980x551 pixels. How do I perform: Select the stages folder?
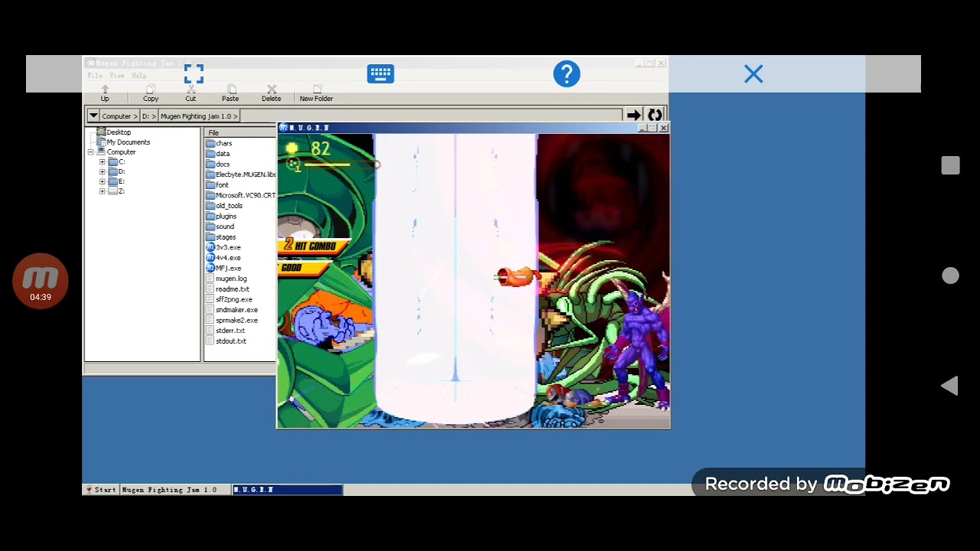pyautogui.click(x=220, y=237)
